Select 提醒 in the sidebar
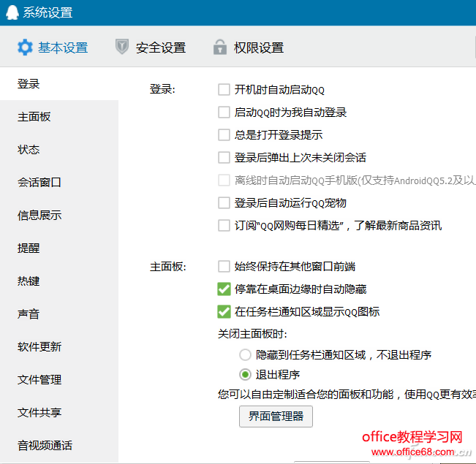The image size is (476, 464). (59, 248)
